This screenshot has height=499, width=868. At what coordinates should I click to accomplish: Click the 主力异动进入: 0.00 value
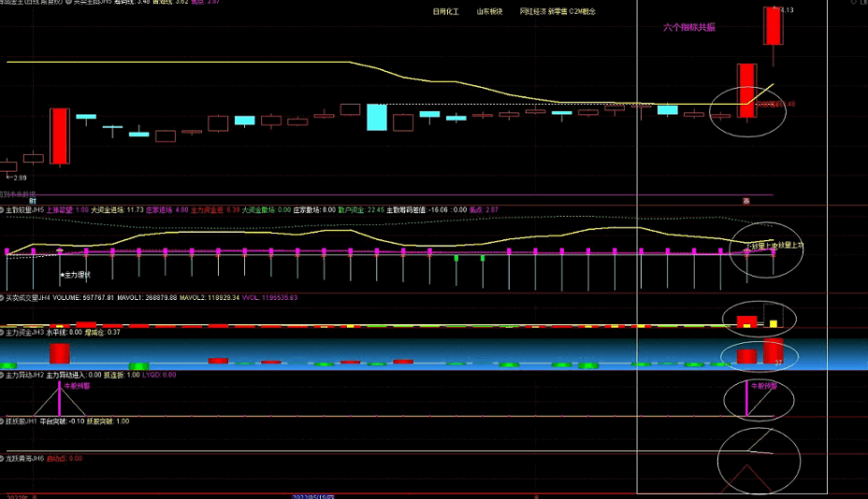point(74,375)
